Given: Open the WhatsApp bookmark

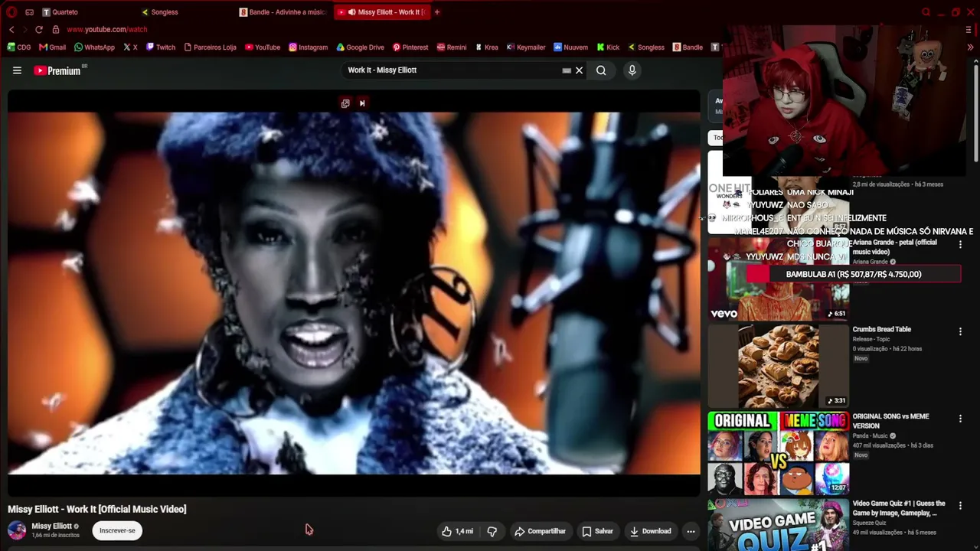Looking at the screenshot, I should 94,47.
